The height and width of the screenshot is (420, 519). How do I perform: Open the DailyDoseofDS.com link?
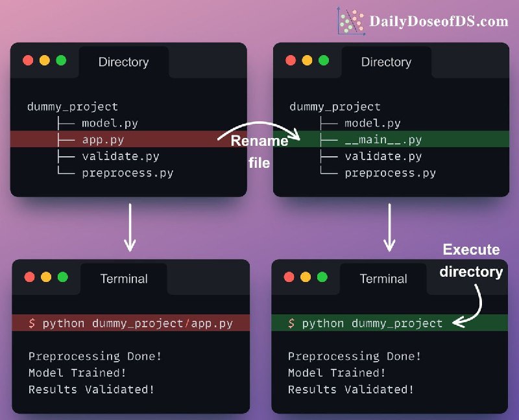click(439, 21)
